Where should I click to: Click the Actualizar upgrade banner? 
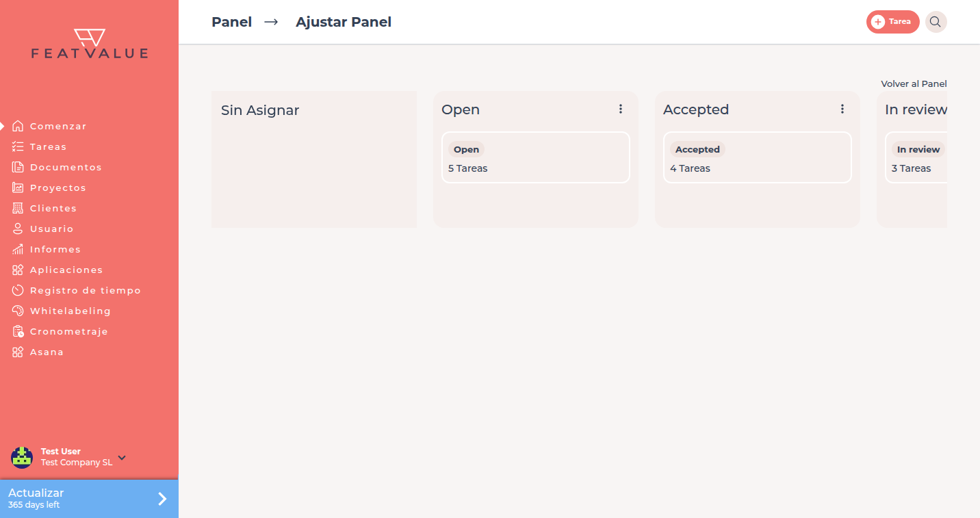(89, 499)
